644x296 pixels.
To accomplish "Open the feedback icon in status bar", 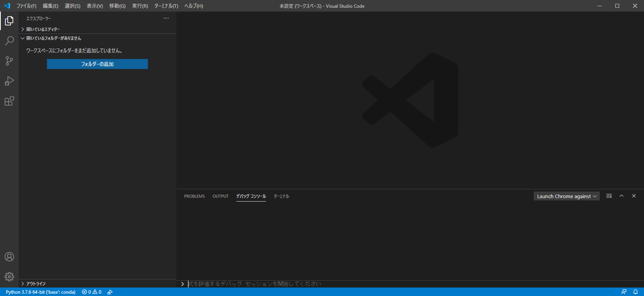I will pos(624,292).
